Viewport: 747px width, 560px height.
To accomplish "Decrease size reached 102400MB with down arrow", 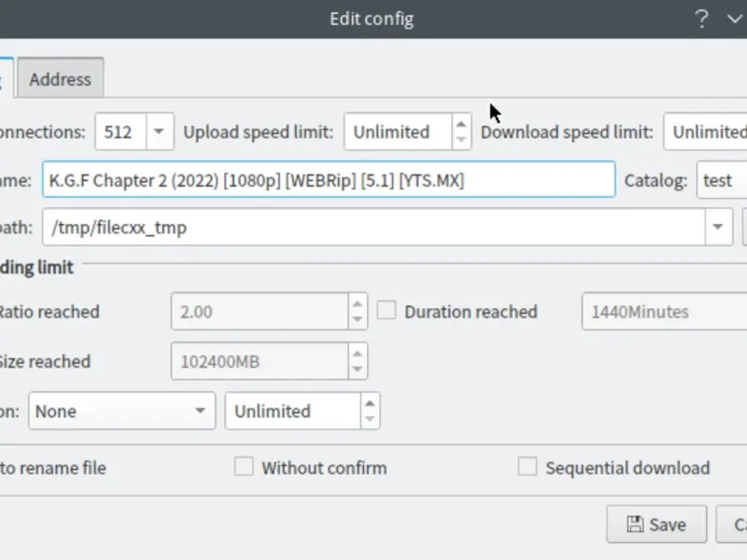I will click(x=357, y=370).
